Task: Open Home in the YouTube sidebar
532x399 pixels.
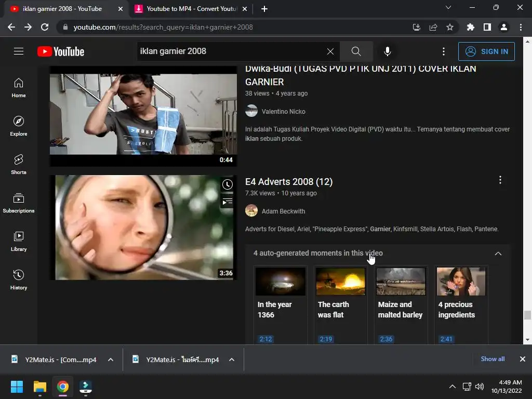Action: [19, 88]
